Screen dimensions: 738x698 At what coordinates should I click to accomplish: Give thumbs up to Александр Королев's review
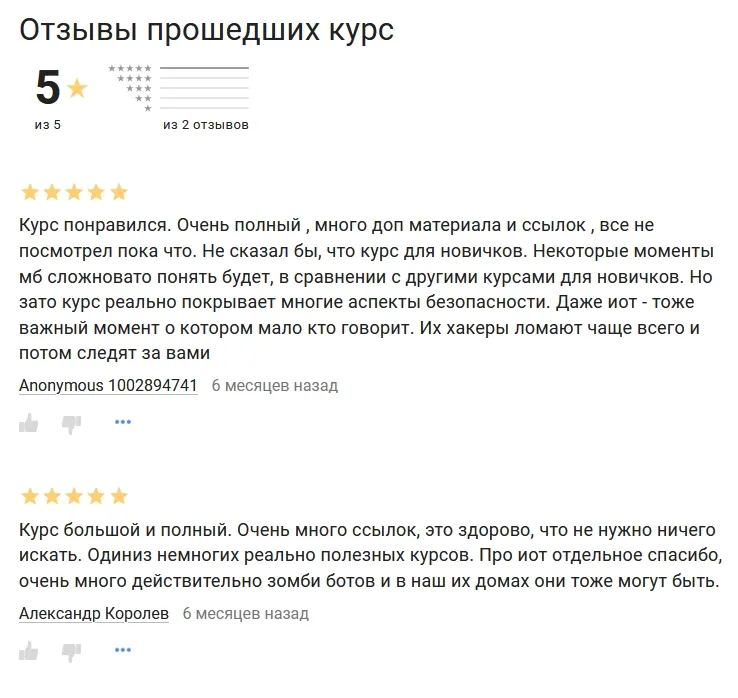[29, 651]
